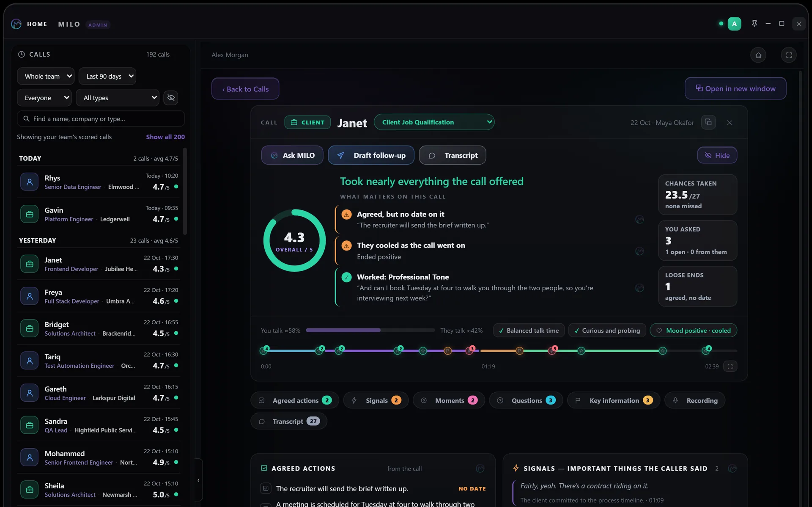Click the MILO icon beside 'Worked: Professional Tone'
Image resolution: width=812 pixels, height=507 pixels.
click(639, 288)
